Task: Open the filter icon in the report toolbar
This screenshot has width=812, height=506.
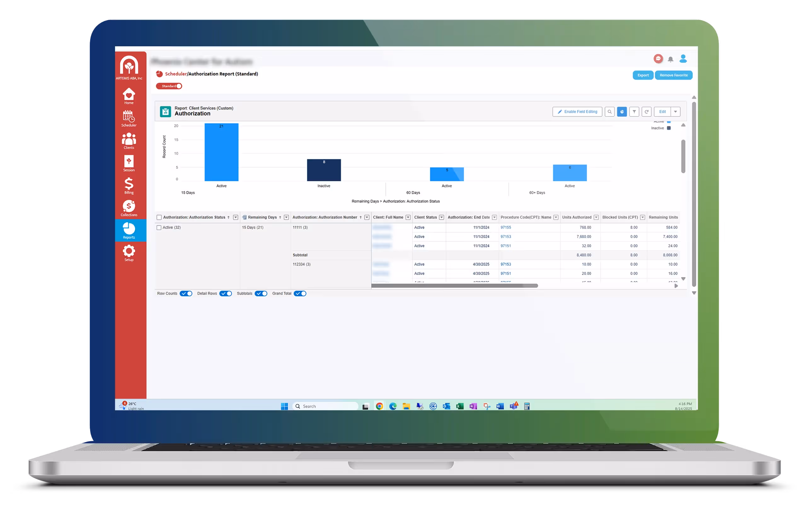Action: click(x=634, y=112)
